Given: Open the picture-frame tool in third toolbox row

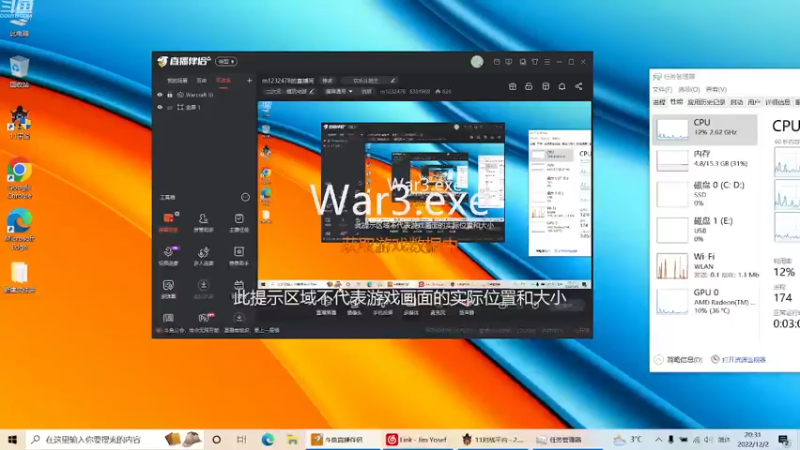Looking at the screenshot, I should pos(168,288).
